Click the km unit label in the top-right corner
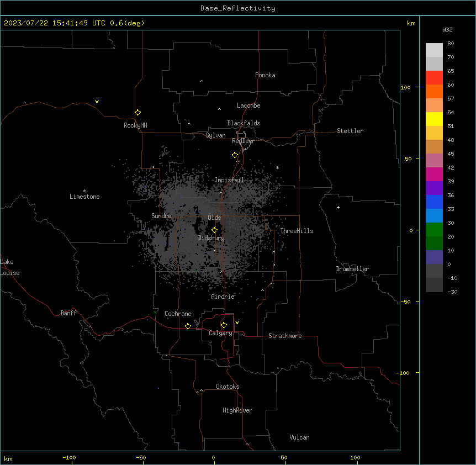 click(x=411, y=23)
